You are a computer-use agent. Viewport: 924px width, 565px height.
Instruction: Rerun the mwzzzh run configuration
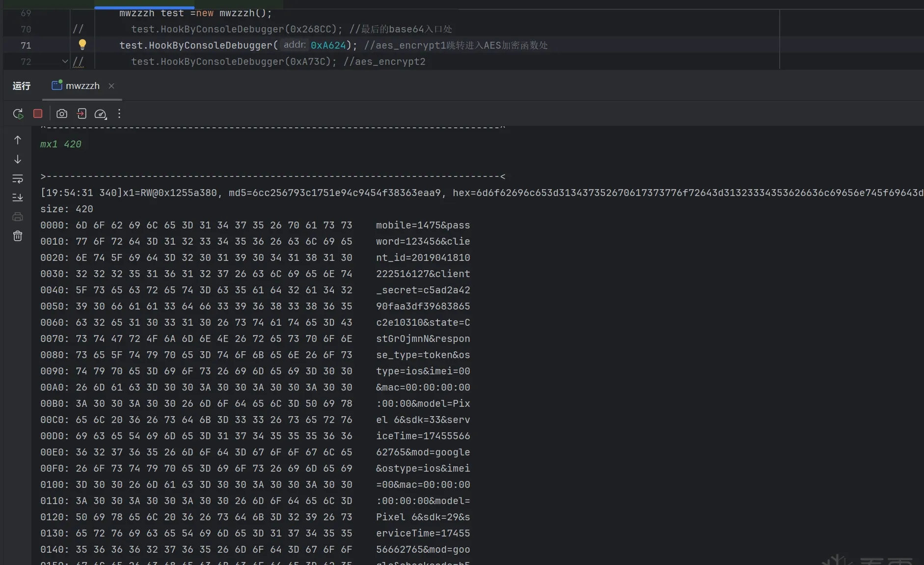click(x=18, y=114)
